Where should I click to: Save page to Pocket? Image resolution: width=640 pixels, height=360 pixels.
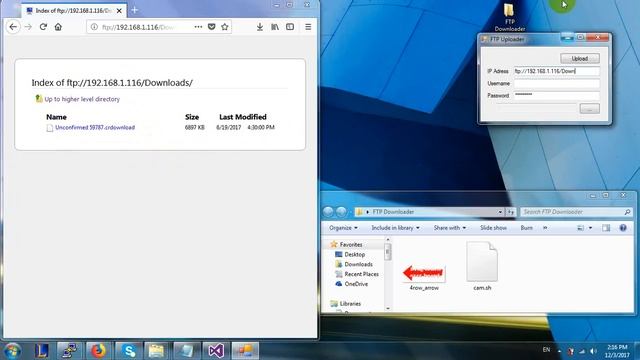point(211,27)
